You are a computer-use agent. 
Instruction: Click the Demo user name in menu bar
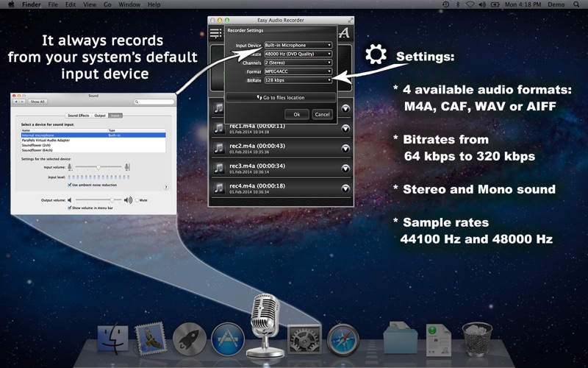(556, 4)
